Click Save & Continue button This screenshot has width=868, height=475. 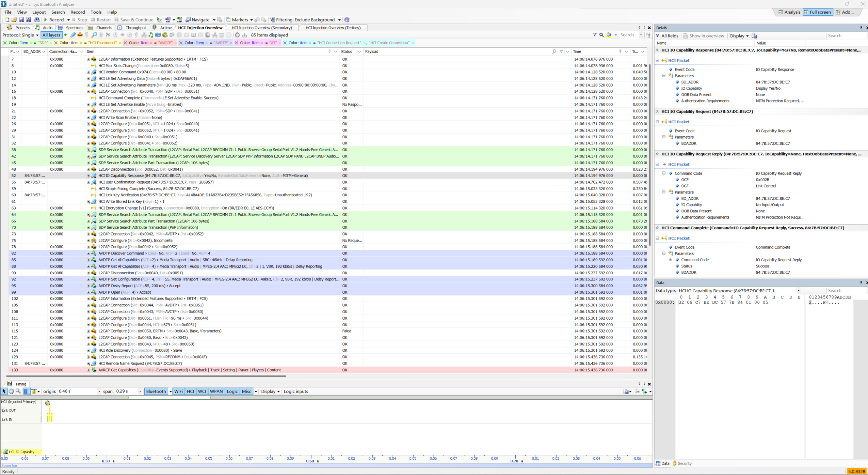pos(134,20)
